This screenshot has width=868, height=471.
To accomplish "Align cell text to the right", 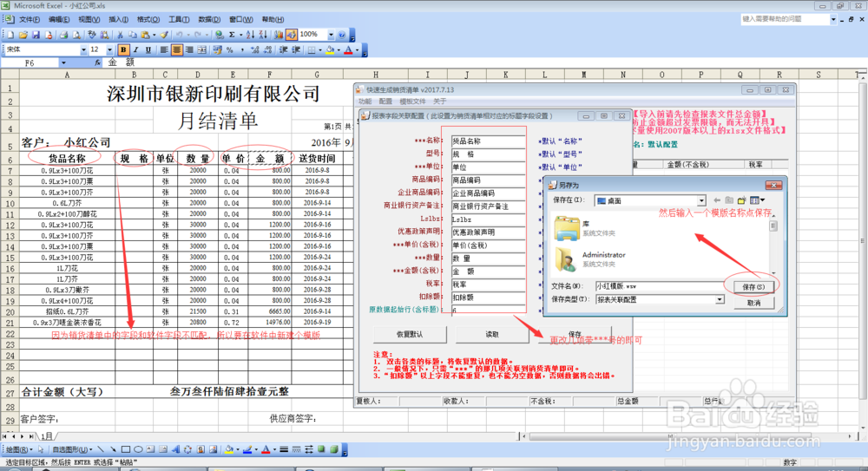I will click(x=189, y=49).
